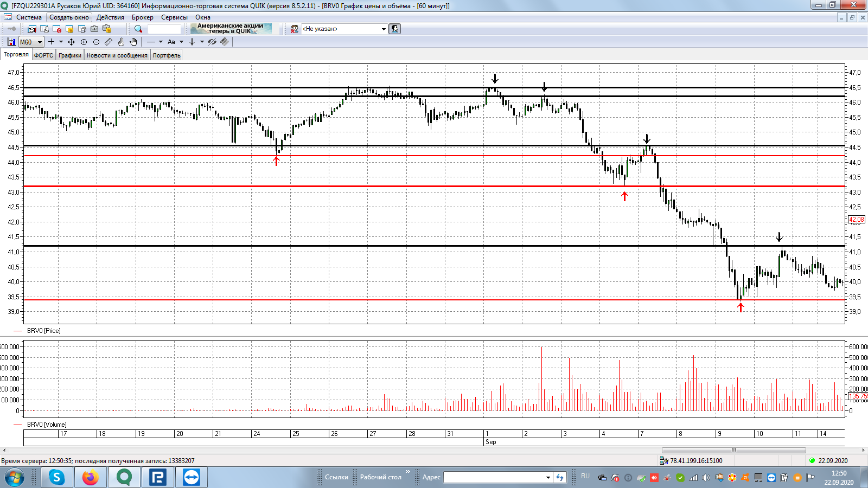Click the horizontal scrollbar thumb below chart
868x488 pixels.
(734, 450)
